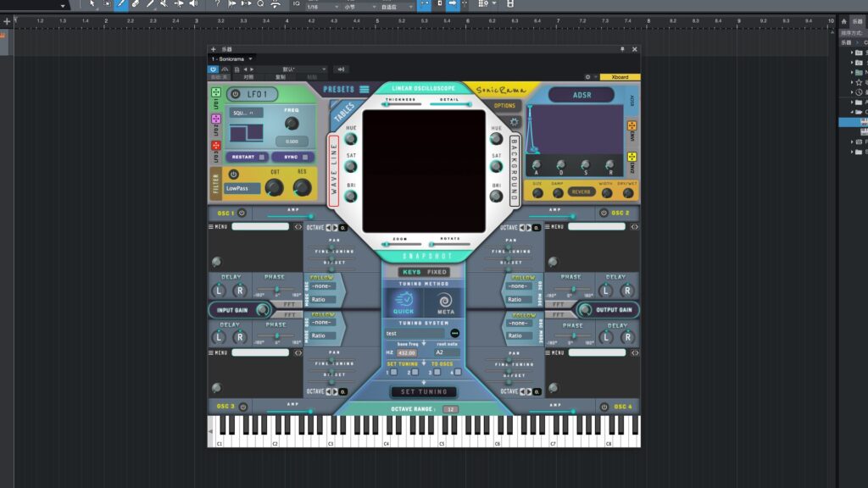
Task: Click the plus icon left of timeline ruler
Action: [7, 21]
